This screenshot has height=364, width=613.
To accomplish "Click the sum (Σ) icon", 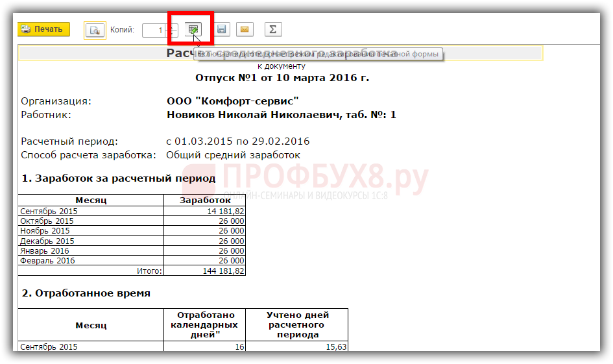I will coord(272,29).
